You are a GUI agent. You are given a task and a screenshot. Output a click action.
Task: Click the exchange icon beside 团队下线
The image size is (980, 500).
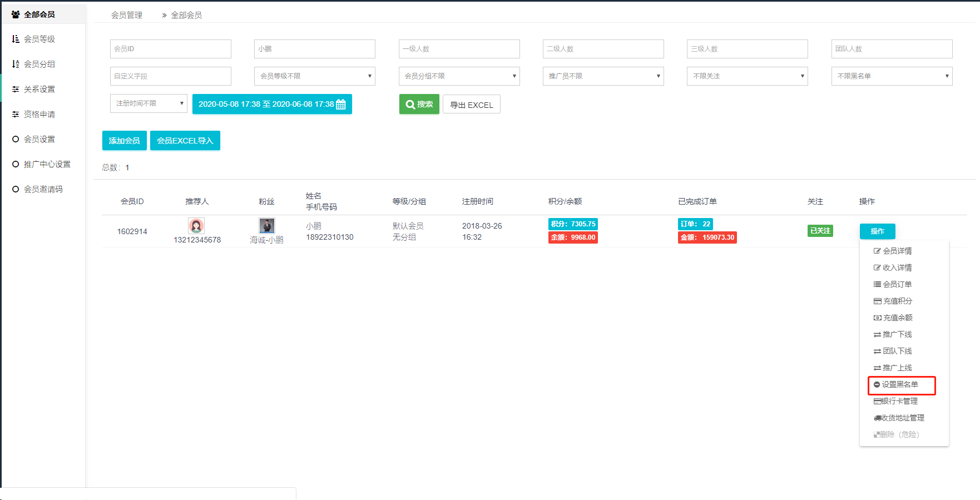877,351
